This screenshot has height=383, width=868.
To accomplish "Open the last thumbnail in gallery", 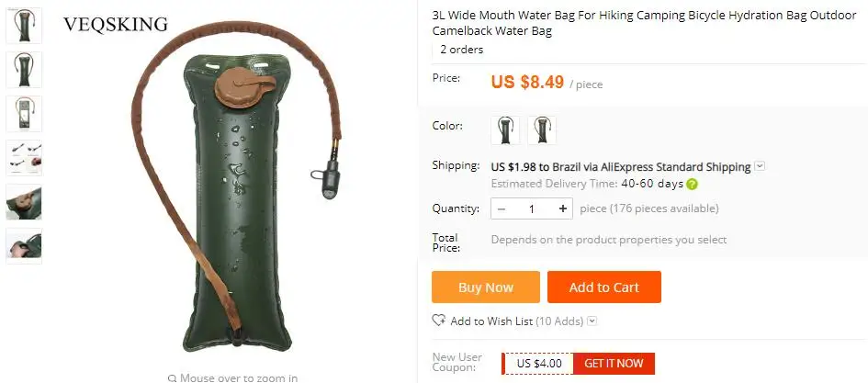I will coord(24,246).
